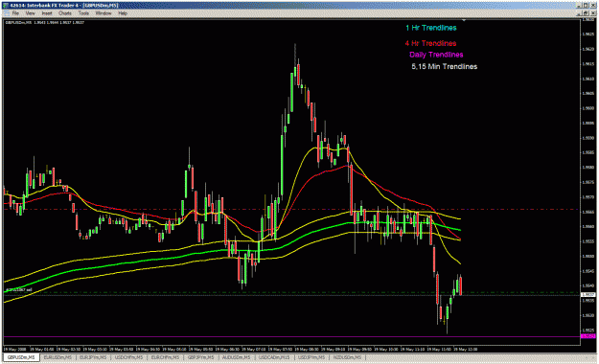Click the magenta highlighted price tag on axis
Image resolution: width=599 pixels, height=364 pixels.
(588, 336)
